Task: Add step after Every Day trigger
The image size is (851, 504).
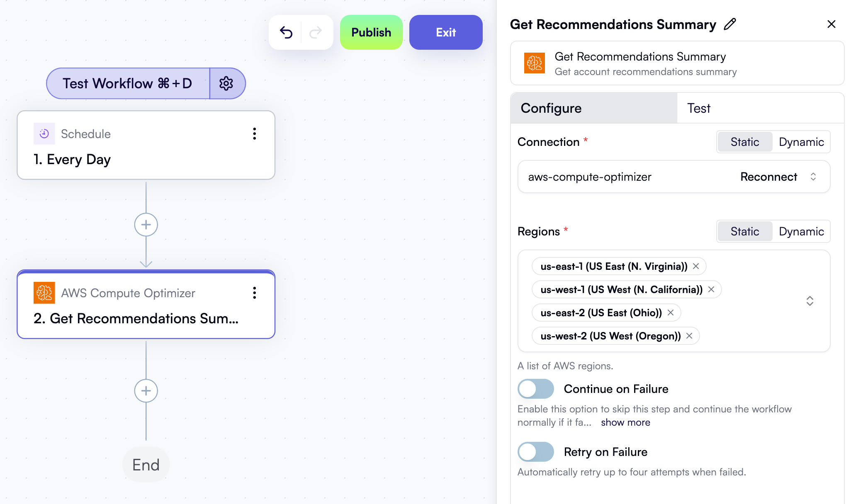Action: 146,225
